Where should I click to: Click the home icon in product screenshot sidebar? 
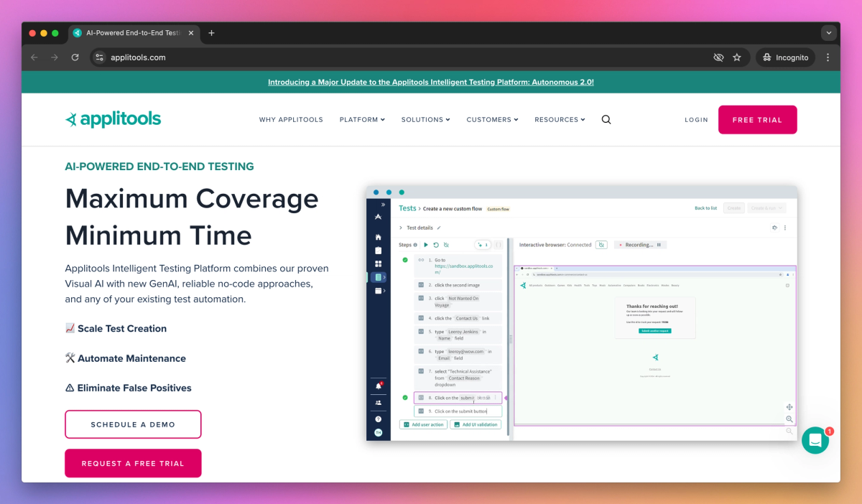[x=379, y=237]
